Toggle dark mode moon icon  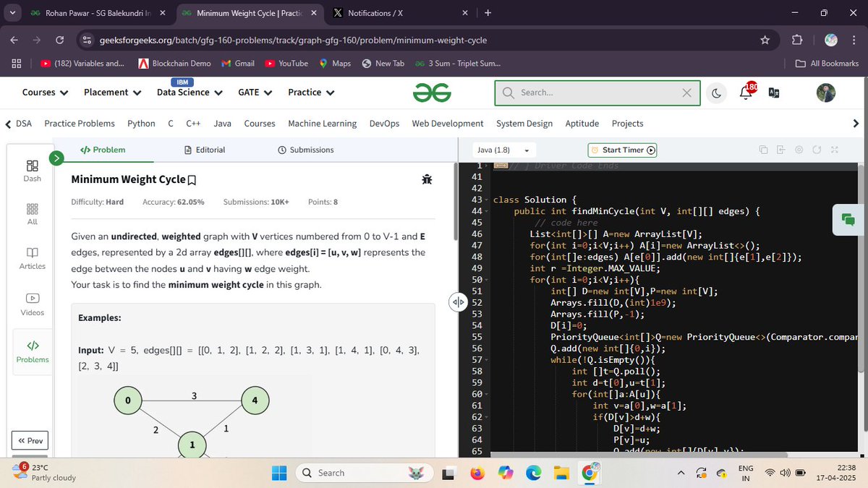tap(716, 93)
